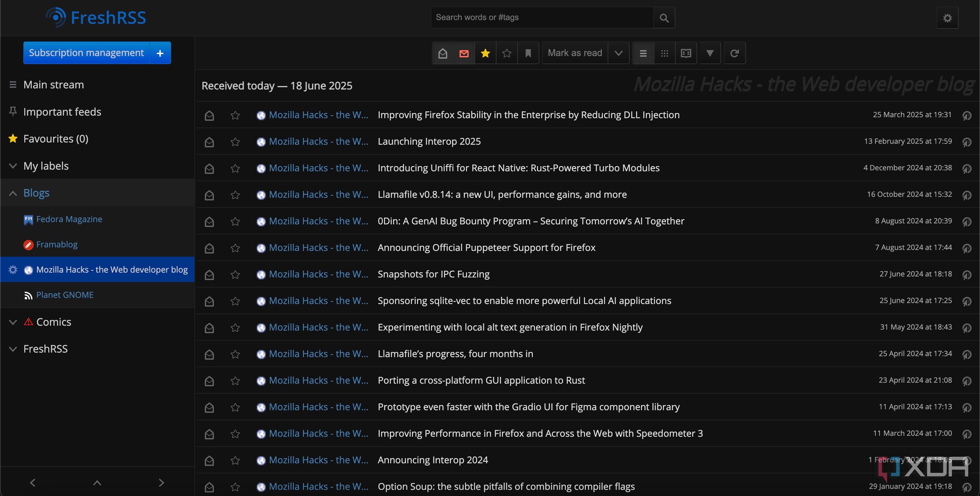This screenshot has width=980, height=496.
Task: Star the Llamafile v0.8.14 article
Action: 235,195
